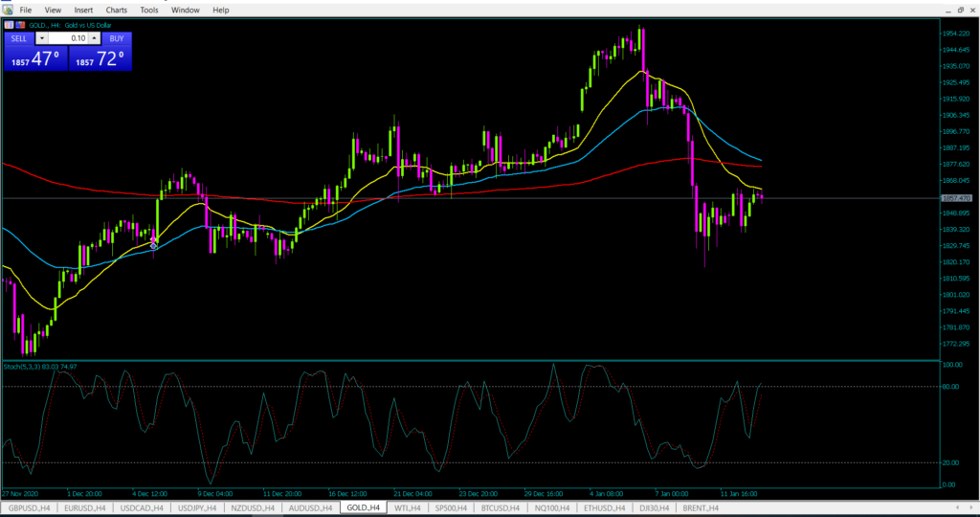Switch to the GBPUSD,H4 chart tab
This screenshot has height=517, width=980.
coord(29,507)
